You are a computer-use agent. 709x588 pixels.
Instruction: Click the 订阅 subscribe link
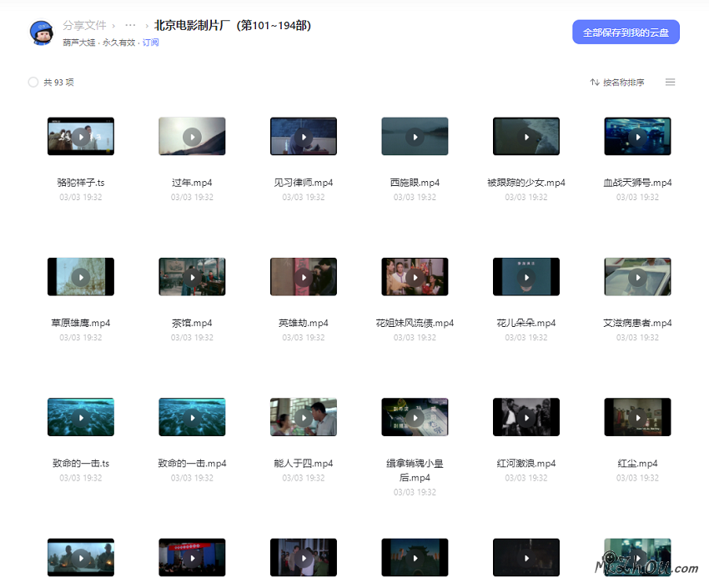(x=150, y=43)
